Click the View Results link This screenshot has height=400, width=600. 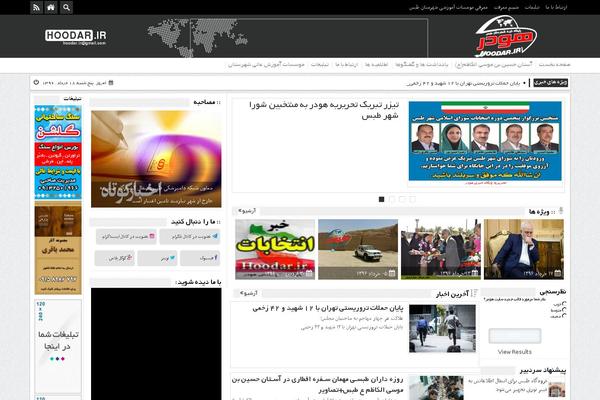pos(515,352)
